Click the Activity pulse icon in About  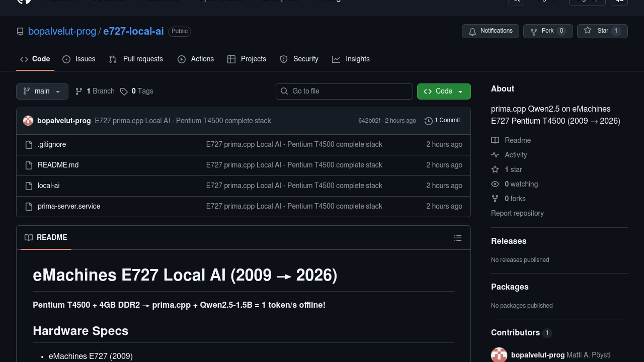coord(495,155)
